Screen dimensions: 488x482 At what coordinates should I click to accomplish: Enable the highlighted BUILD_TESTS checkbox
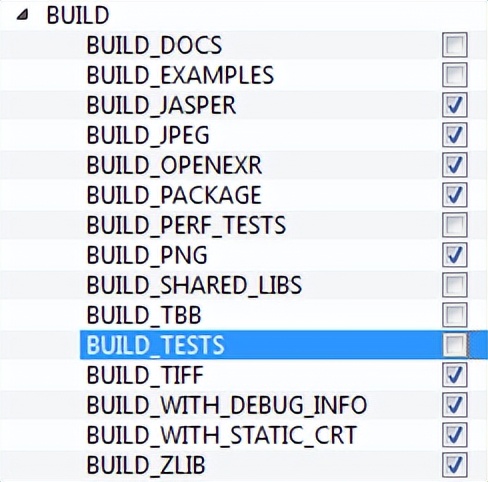pos(455,345)
